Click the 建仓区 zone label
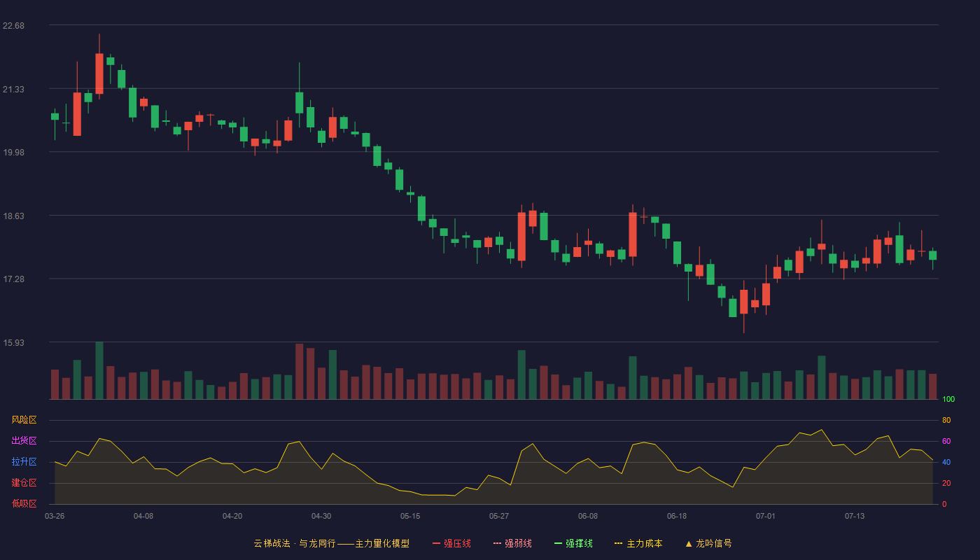 (24, 483)
